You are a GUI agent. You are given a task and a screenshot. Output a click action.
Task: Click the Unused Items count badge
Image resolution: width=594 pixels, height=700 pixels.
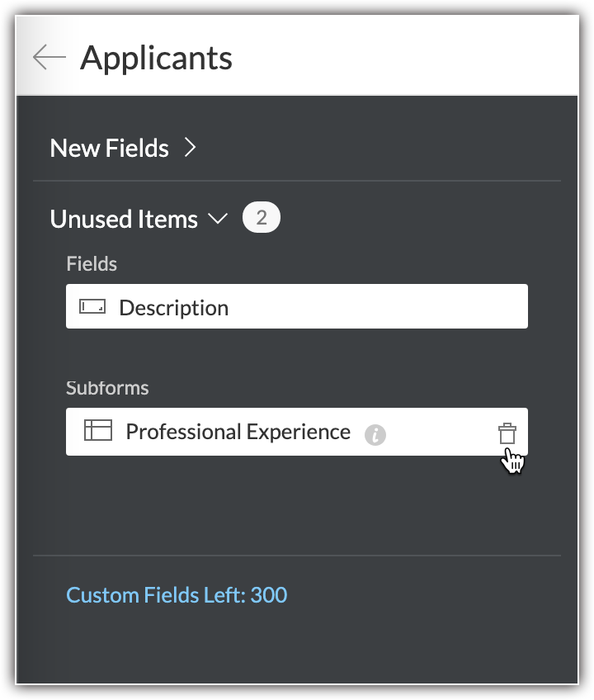(261, 218)
